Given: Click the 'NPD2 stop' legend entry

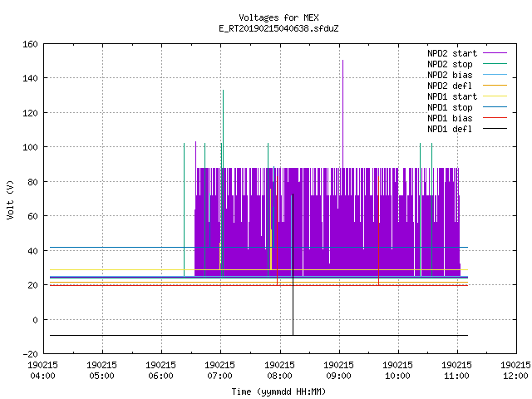Looking at the screenshot, I should (x=450, y=64).
